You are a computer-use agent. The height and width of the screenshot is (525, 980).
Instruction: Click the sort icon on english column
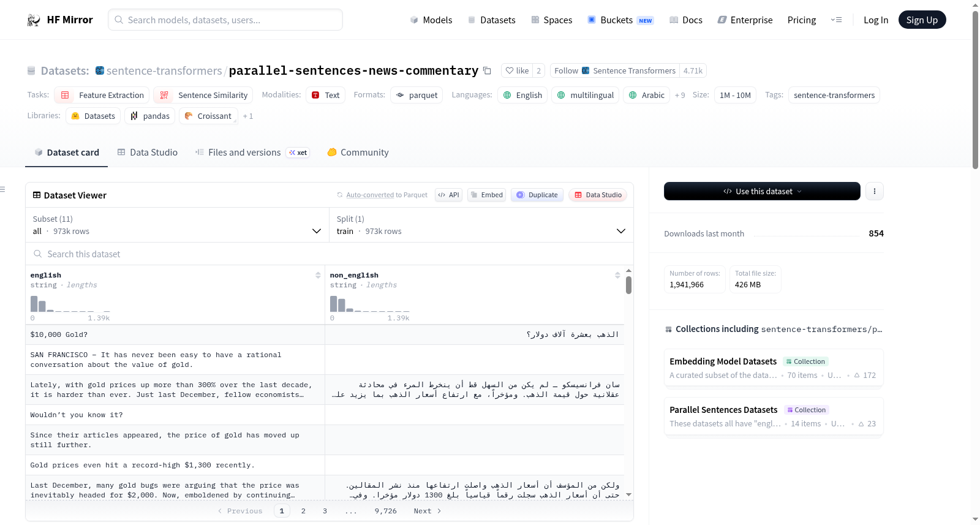318,275
